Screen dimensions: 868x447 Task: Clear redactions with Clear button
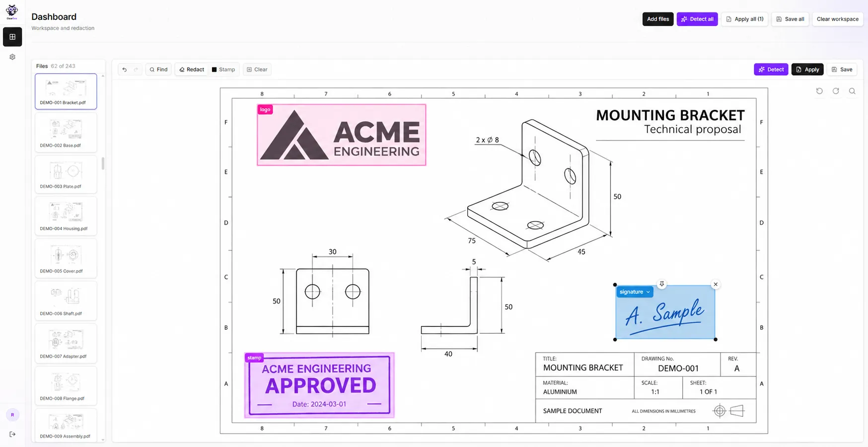257,70
